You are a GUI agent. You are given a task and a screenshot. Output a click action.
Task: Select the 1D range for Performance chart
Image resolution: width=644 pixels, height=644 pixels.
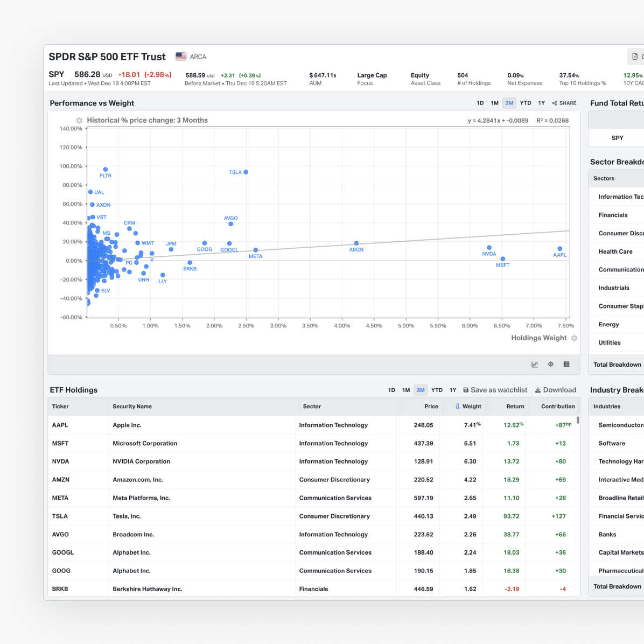[x=480, y=103]
